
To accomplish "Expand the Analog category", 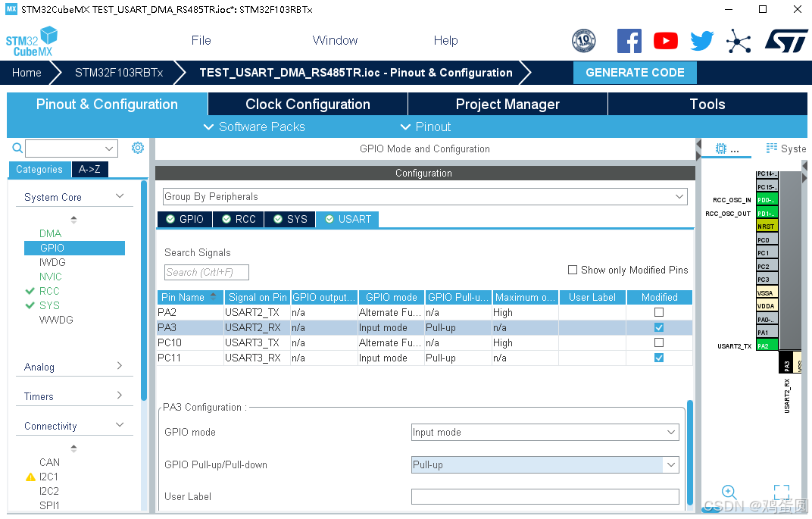I will pyautogui.click(x=120, y=366).
